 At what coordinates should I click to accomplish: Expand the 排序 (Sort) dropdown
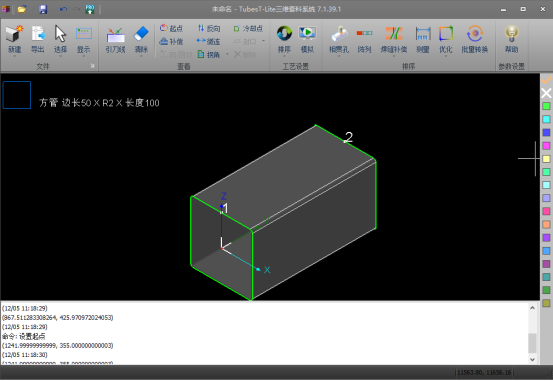coord(284,56)
